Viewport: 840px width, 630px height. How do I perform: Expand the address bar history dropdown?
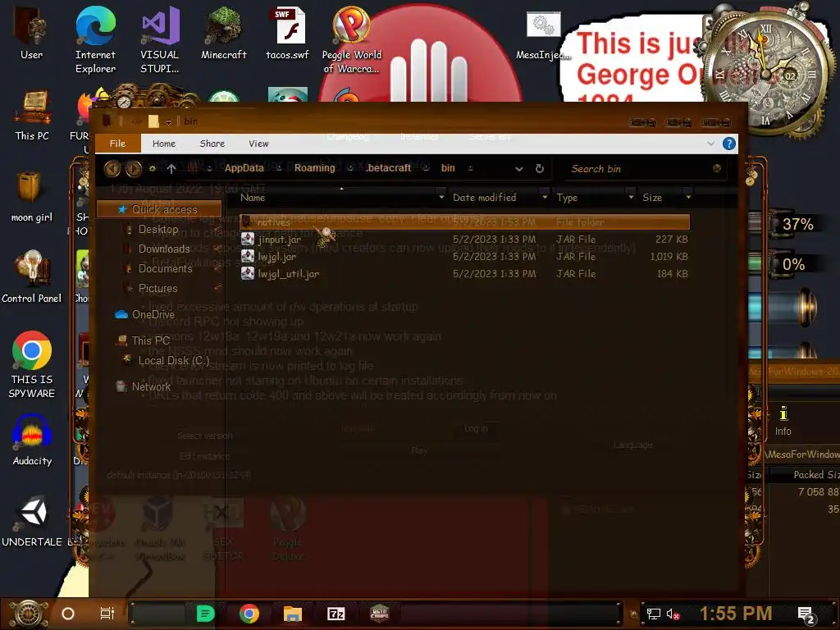518,169
